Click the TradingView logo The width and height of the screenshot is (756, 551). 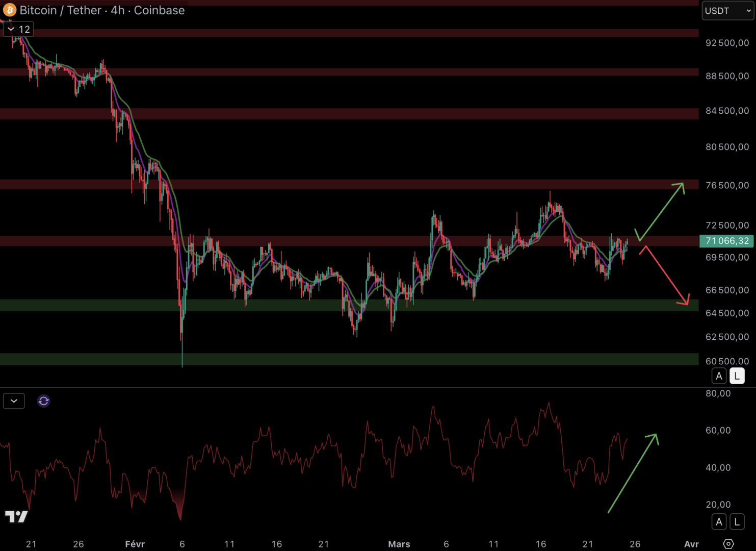(16, 517)
